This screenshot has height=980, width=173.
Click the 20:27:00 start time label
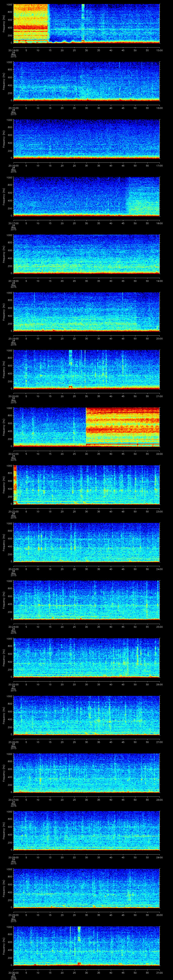[13, 799]
